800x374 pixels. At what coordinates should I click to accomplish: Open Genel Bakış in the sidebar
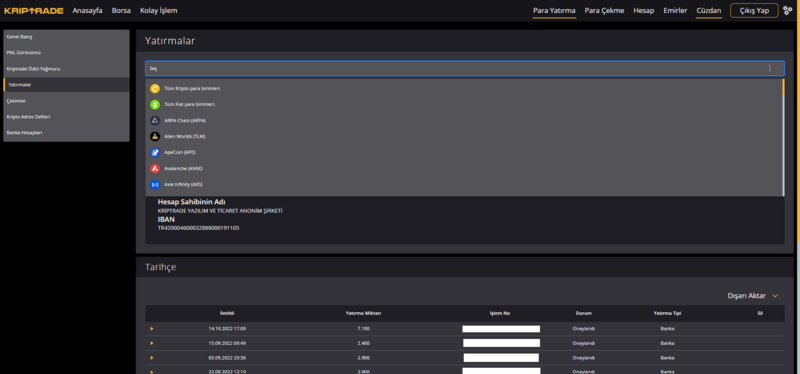66,37
